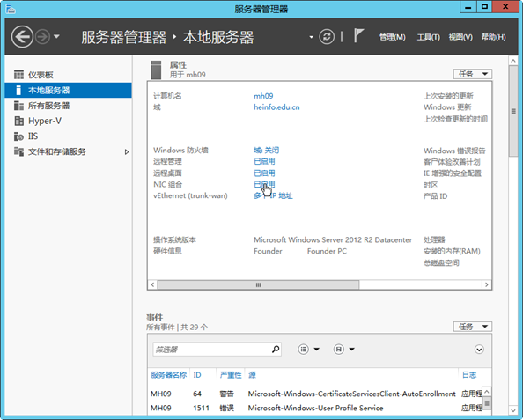Click the 所有服务器 sidebar icon
The width and height of the screenshot is (523, 420).
pos(18,106)
